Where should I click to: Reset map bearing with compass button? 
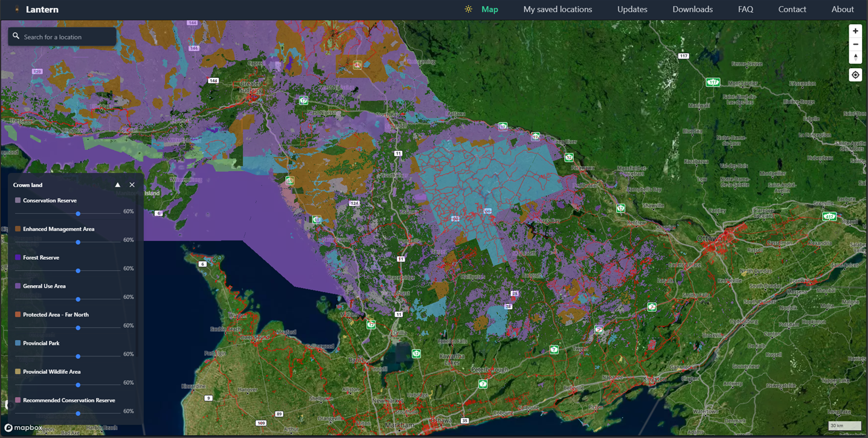(855, 57)
